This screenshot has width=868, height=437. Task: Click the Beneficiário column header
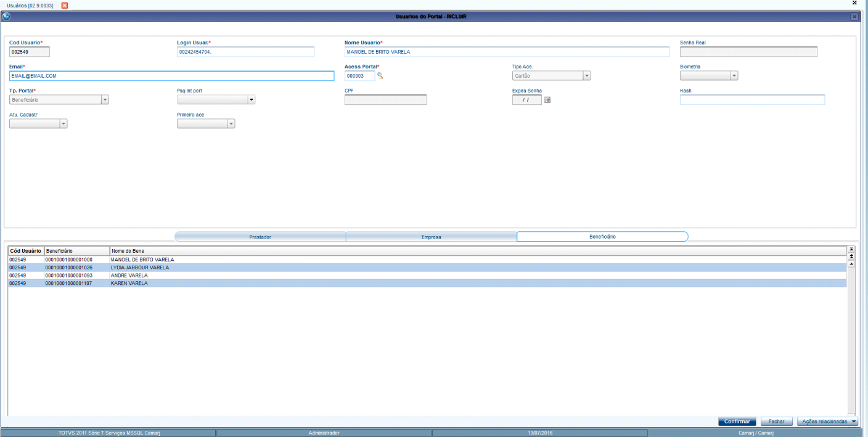click(77, 251)
